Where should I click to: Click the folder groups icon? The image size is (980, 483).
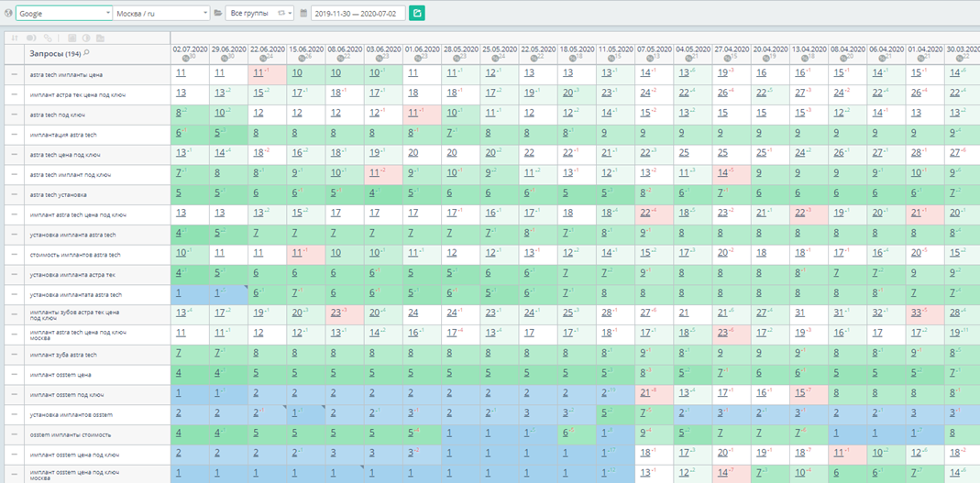pos(217,13)
